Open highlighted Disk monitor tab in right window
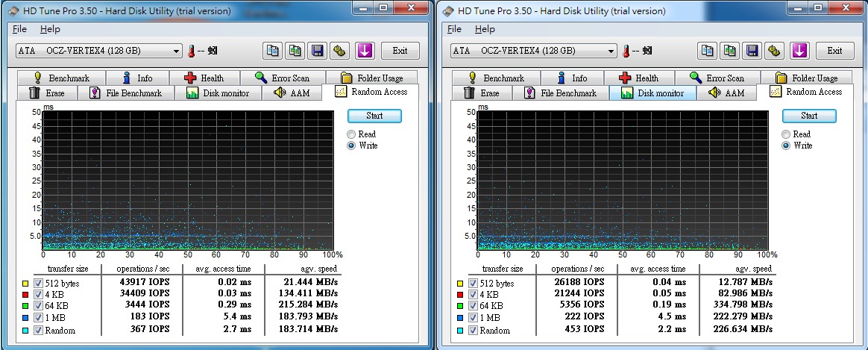The image size is (868, 350). click(652, 93)
